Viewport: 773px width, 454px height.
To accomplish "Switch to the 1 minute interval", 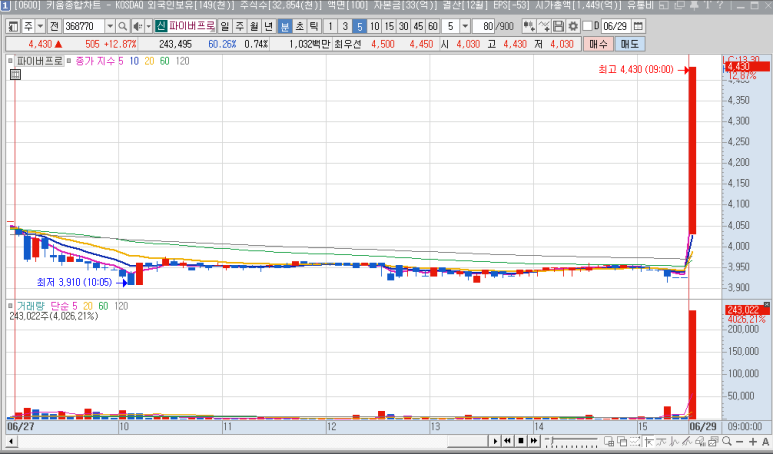I will [x=330, y=26].
